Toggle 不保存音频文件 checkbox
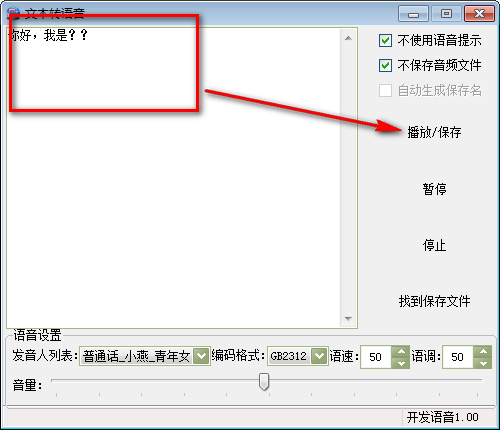Screen dimensions: 500x430 tap(385, 65)
